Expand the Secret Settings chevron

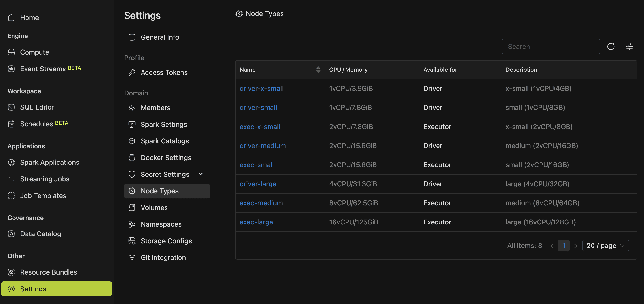200,174
